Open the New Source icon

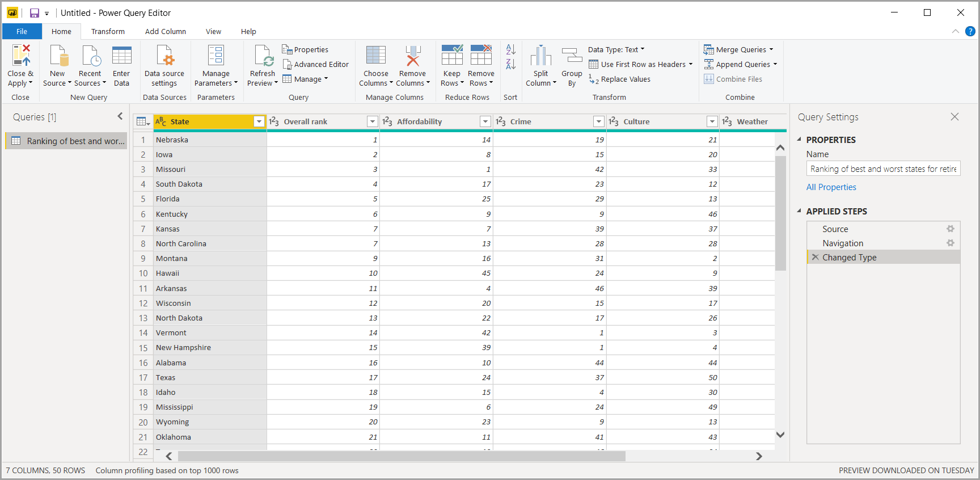click(x=58, y=56)
